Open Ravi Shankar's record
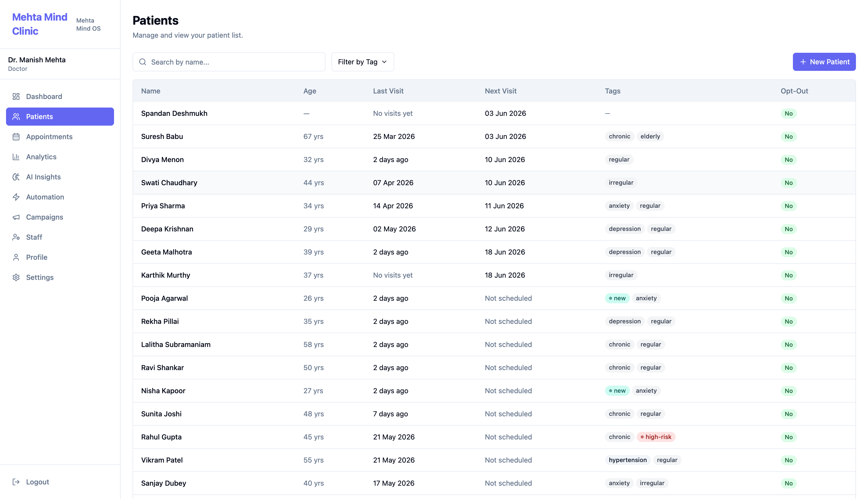 point(494,368)
